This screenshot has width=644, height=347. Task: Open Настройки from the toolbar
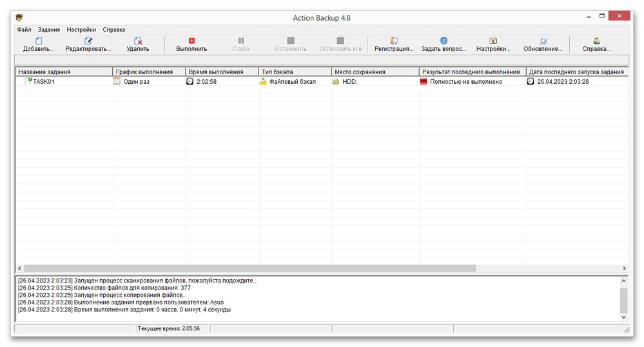[x=493, y=45]
